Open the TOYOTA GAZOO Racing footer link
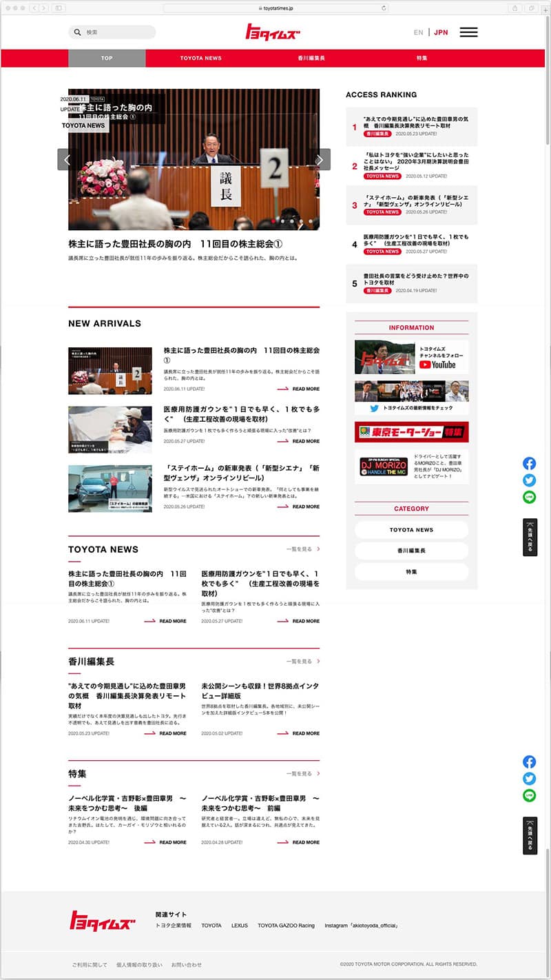 (286, 926)
